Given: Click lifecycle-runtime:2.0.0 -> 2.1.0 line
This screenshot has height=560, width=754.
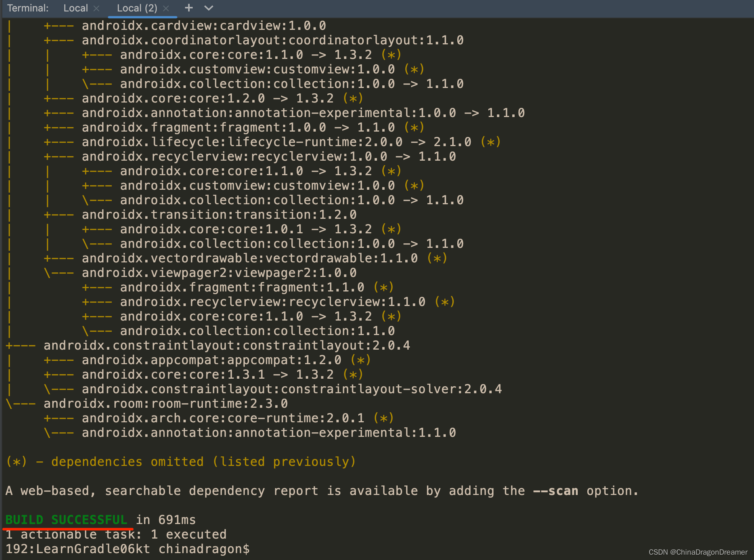Looking at the screenshot, I should (x=291, y=142).
